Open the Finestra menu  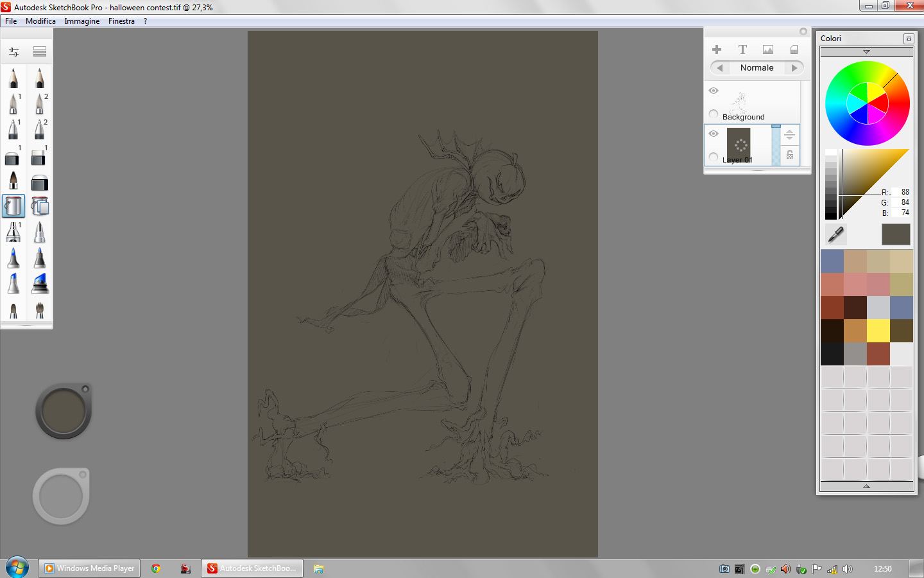[x=121, y=21]
